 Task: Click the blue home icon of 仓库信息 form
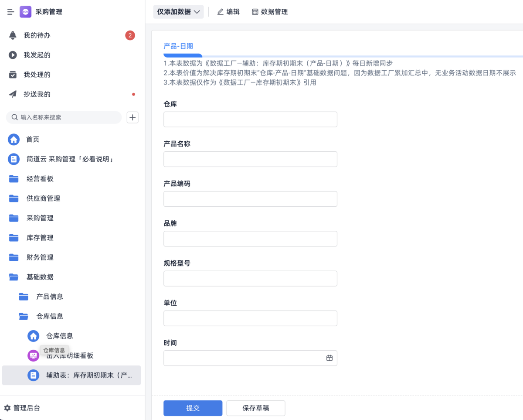coord(34,336)
